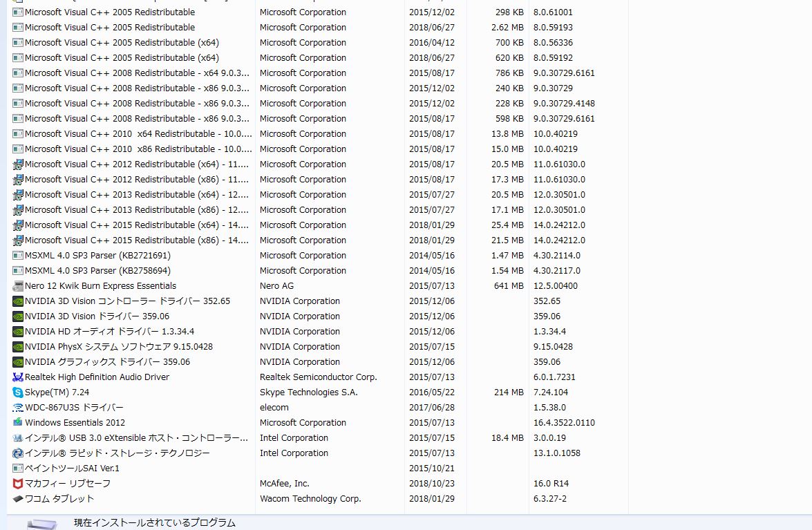This screenshot has height=530, width=812.
Task: Select Visual C++ 2010 x86 Redistributable row name
Action: tap(138, 149)
